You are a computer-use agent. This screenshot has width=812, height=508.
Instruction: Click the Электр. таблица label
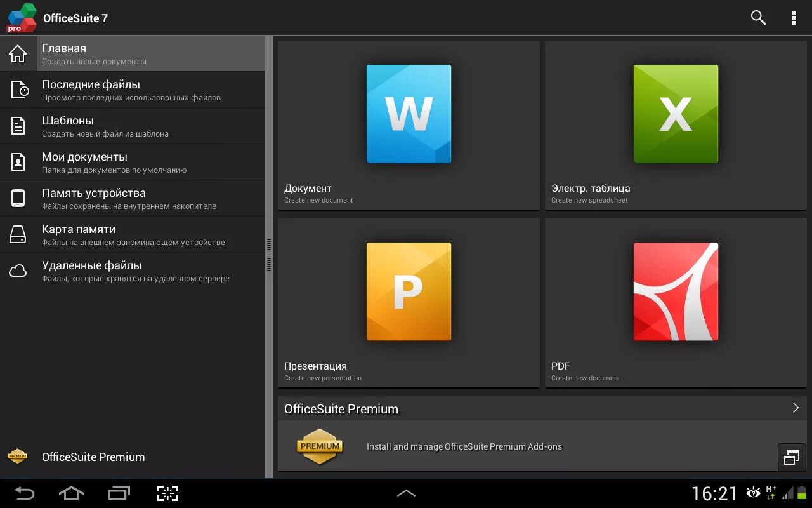[x=591, y=188]
